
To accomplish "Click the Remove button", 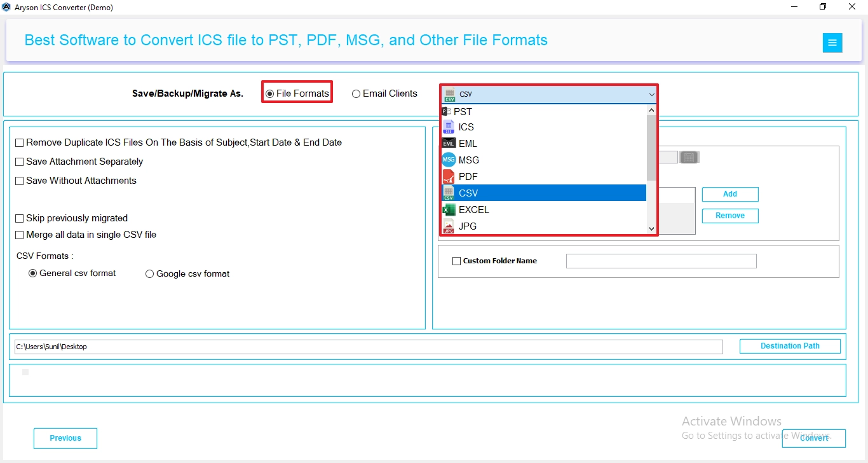I will (x=730, y=216).
